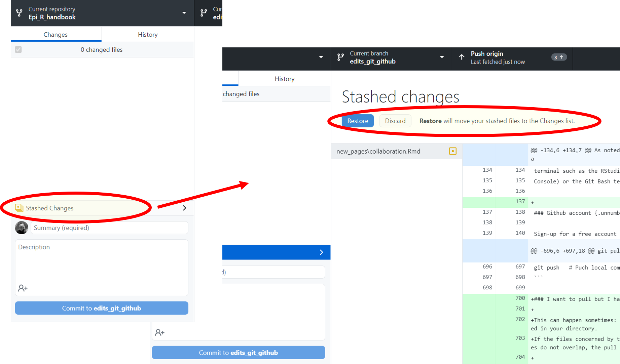Click the Restore button
The height and width of the screenshot is (364, 620).
point(358,121)
